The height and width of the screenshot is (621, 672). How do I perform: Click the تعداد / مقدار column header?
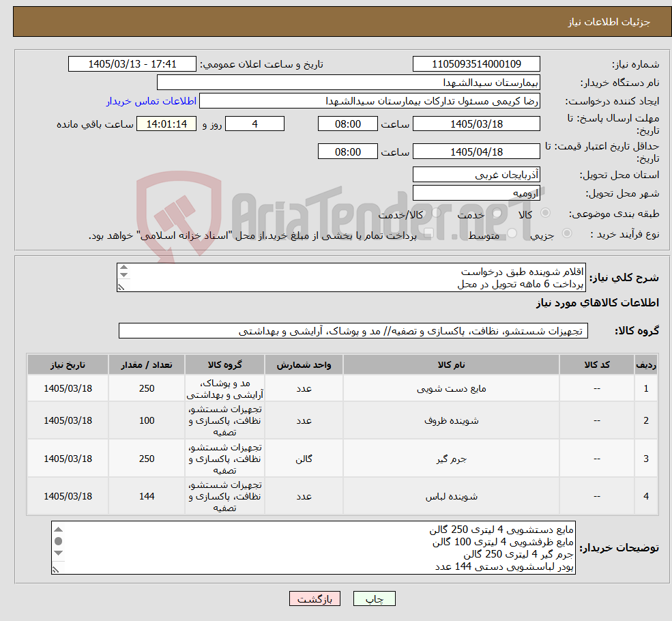[x=147, y=364]
